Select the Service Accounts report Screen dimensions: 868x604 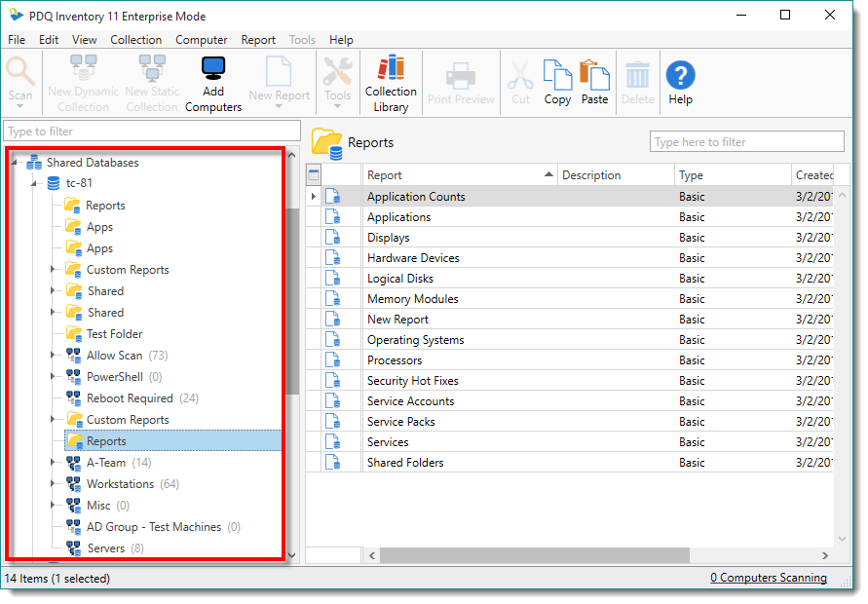click(x=411, y=401)
